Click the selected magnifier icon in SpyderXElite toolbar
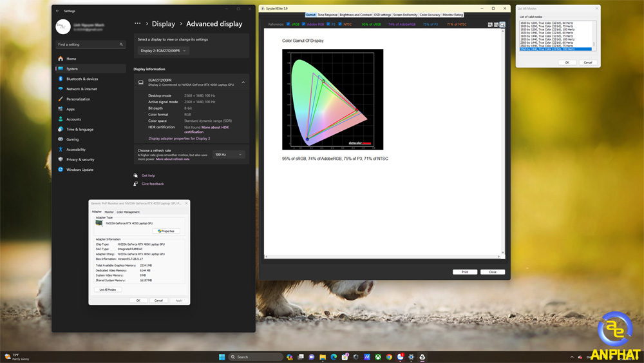This screenshot has height=363, width=644. [502, 25]
